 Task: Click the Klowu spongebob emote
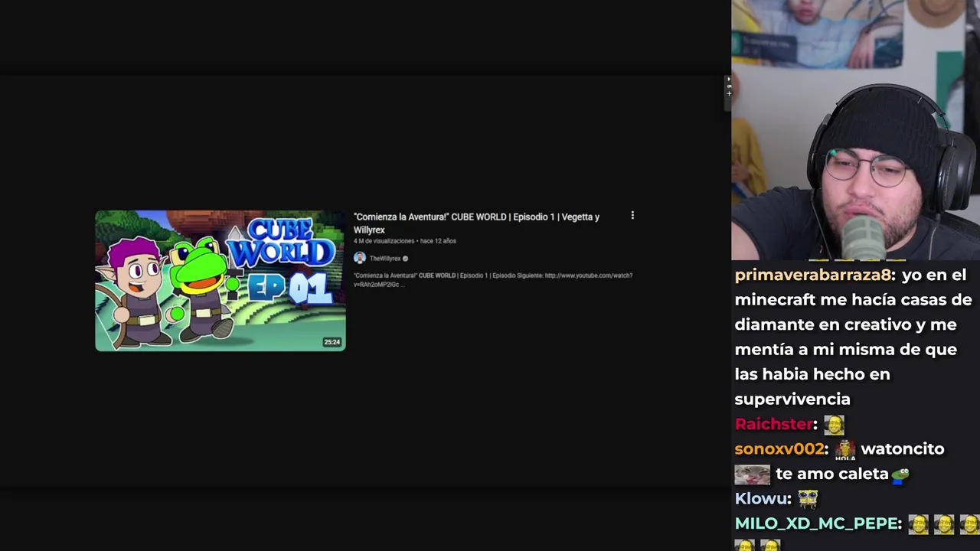pyautogui.click(x=808, y=499)
